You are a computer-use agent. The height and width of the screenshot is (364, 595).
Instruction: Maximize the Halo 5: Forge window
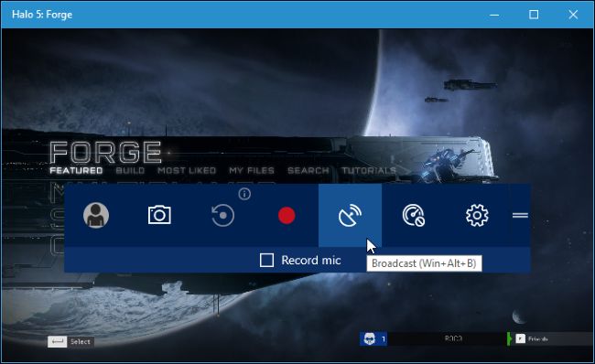[534, 15]
